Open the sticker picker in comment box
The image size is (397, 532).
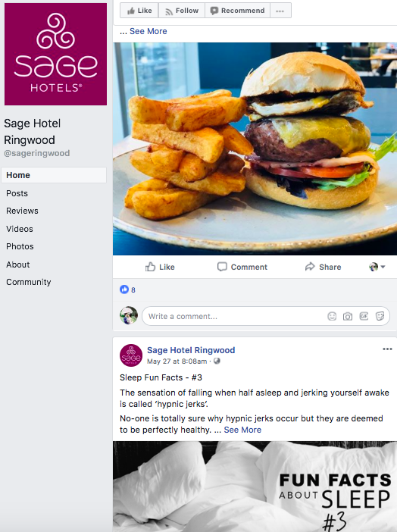(x=380, y=316)
